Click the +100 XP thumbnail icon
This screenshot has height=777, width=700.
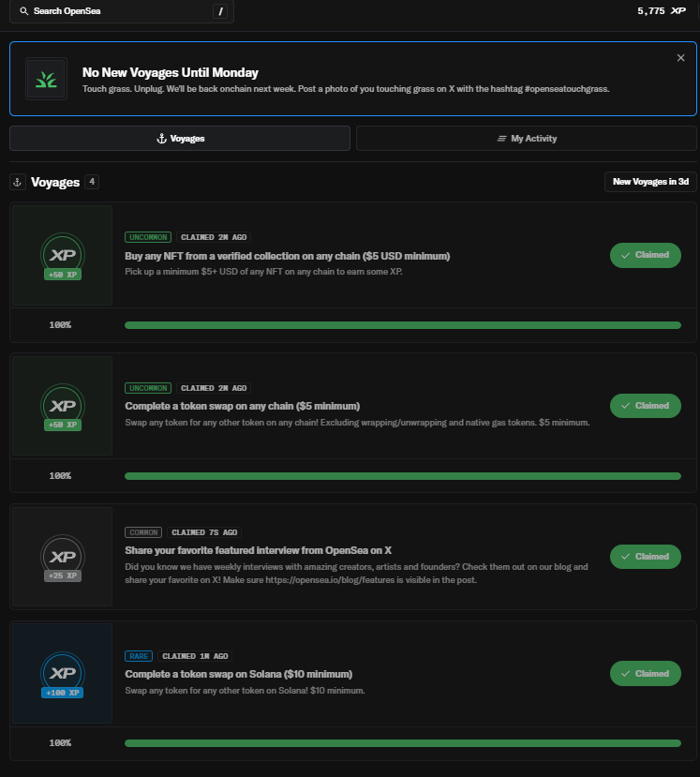click(x=63, y=674)
